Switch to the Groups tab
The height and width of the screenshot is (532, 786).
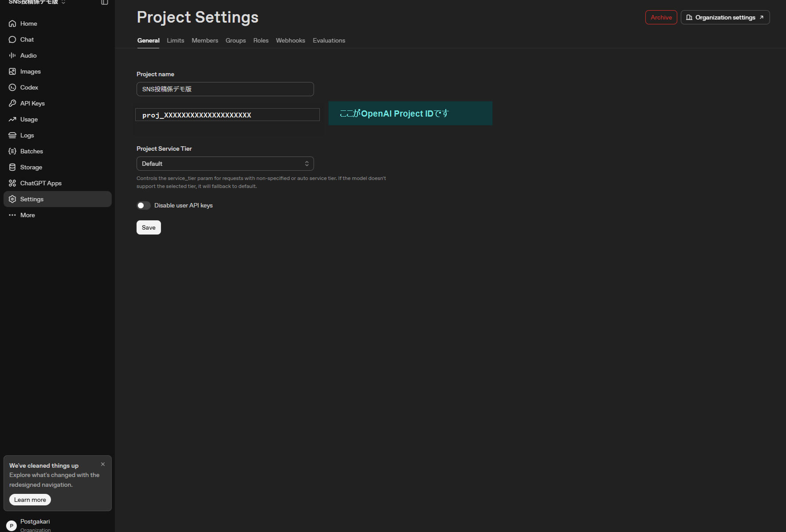coord(236,40)
